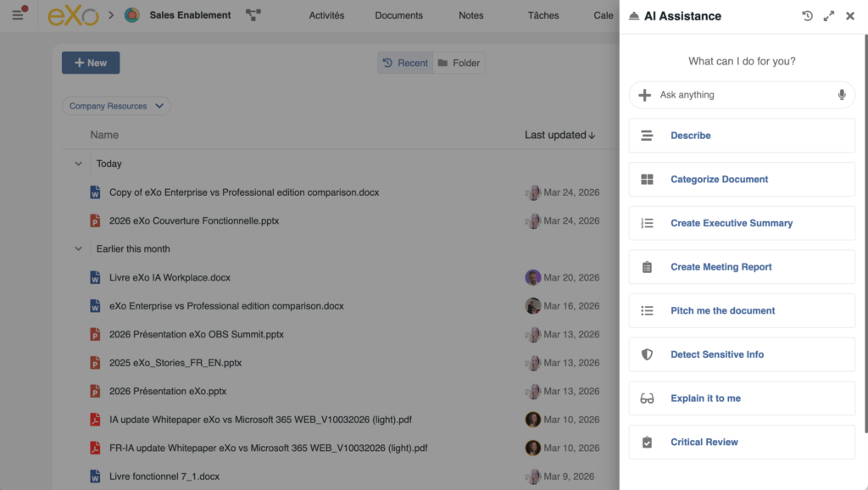Viewport: 868px width, 490px height.
Task: Choose Detect Sensitive Info
Action: click(716, 354)
